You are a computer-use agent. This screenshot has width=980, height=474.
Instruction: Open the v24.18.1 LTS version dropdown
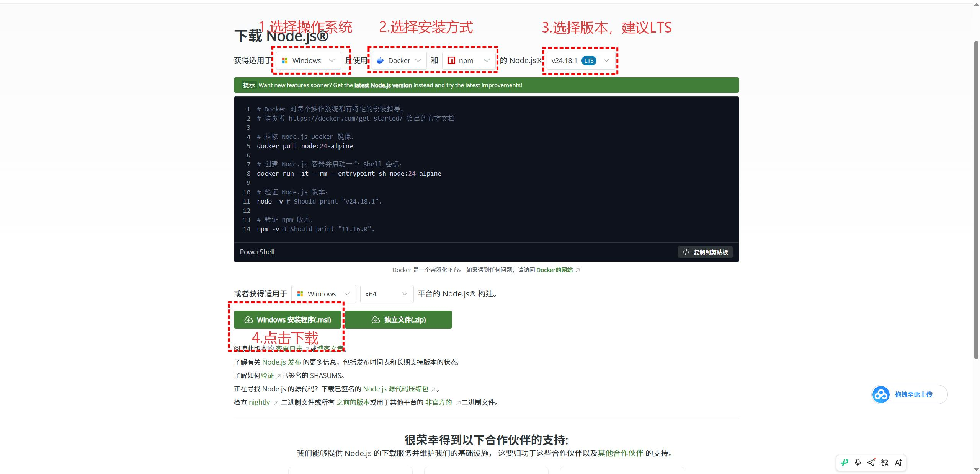point(580,60)
